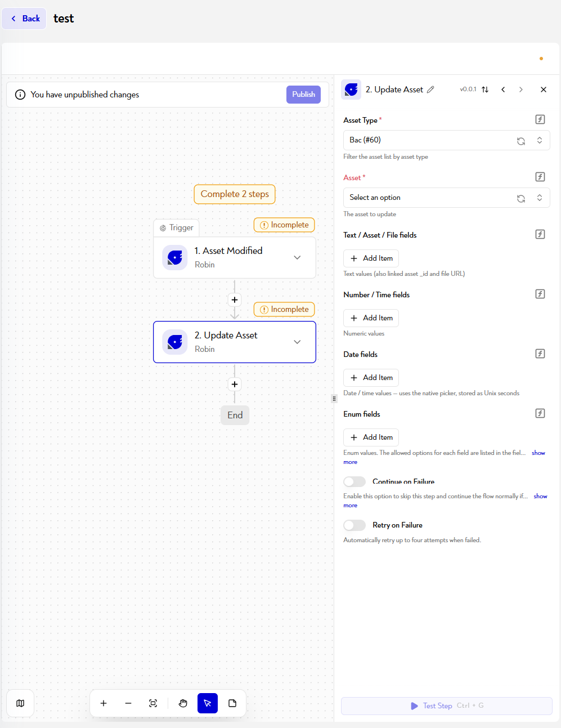Select the hand pan tool

pyautogui.click(x=183, y=703)
